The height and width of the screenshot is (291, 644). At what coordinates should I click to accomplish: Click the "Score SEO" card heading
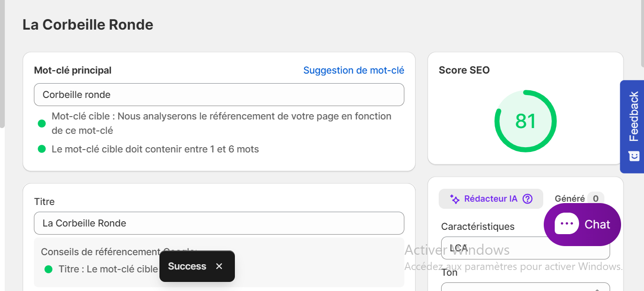pyautogui.click(x=464, y=70)
